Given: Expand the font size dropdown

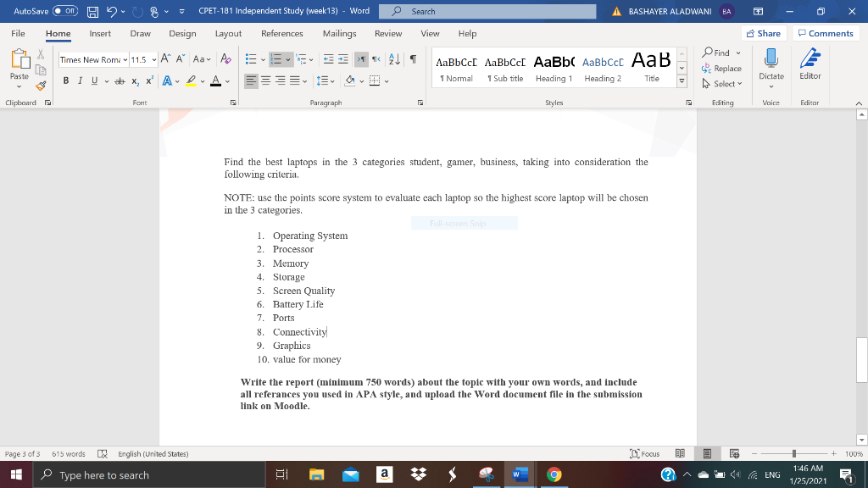Looking at the screenshot, I should (153, 60).
